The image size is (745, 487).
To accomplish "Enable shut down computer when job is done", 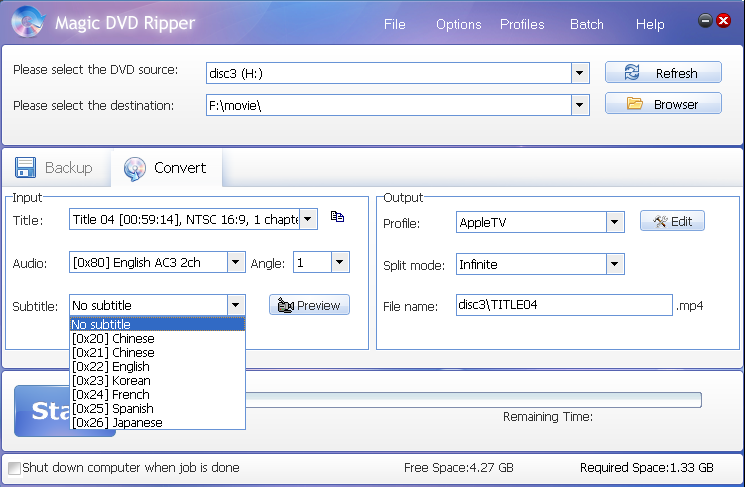I will 14,468.
